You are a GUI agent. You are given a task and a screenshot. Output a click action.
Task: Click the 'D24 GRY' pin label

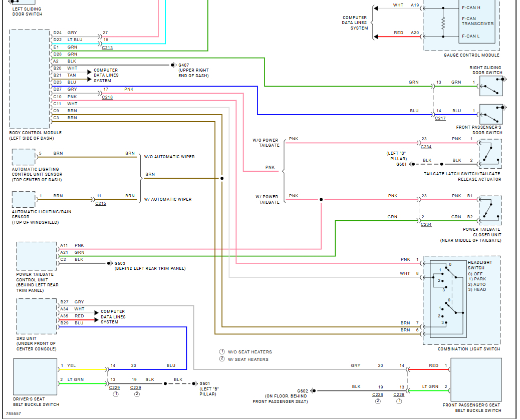point(65,33)
